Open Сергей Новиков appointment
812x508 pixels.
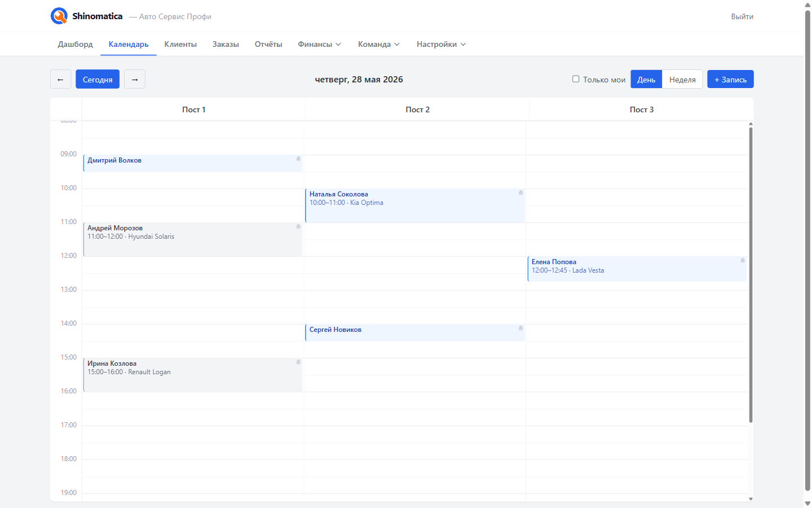click(415, 332)
